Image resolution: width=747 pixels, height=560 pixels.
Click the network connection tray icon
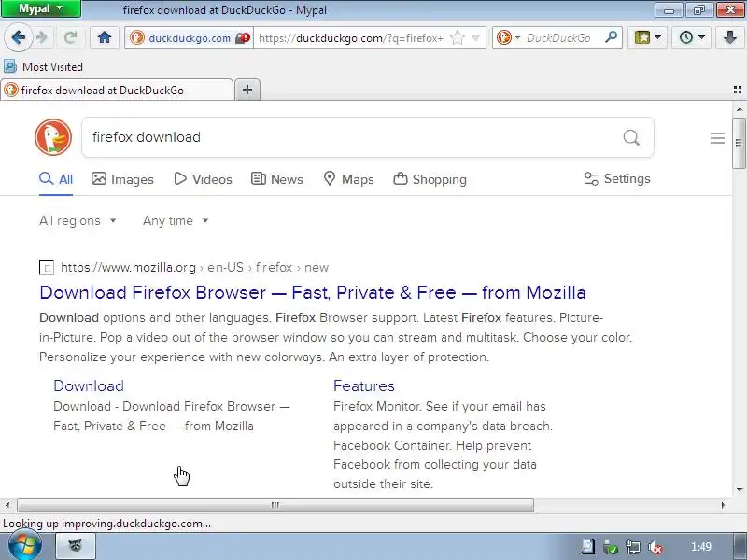(633, 547)
